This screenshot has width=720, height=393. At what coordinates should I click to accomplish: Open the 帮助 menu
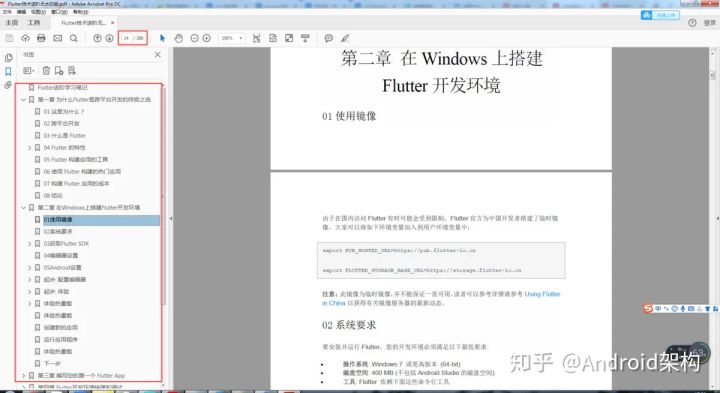point(80,11)
